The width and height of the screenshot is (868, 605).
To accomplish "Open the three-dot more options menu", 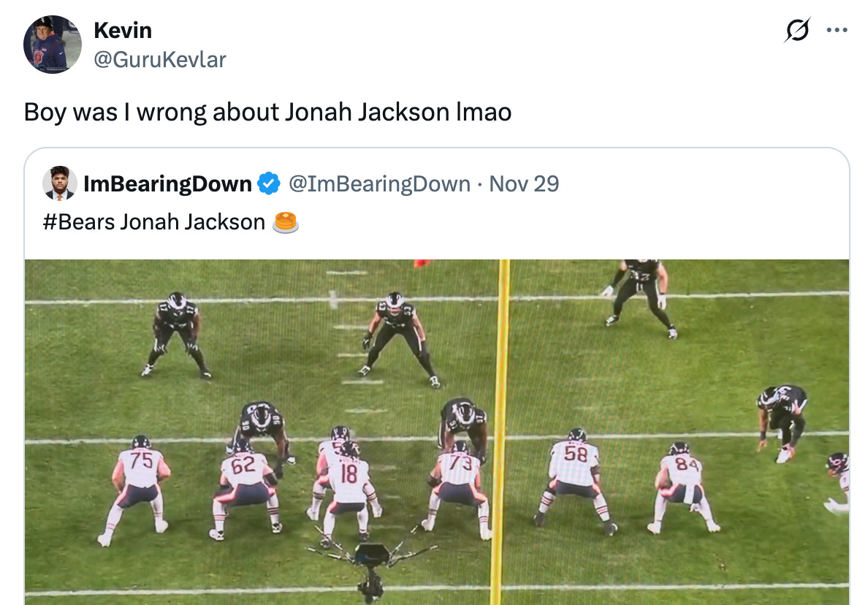I will pyautogui.click(x=837, y=30).
